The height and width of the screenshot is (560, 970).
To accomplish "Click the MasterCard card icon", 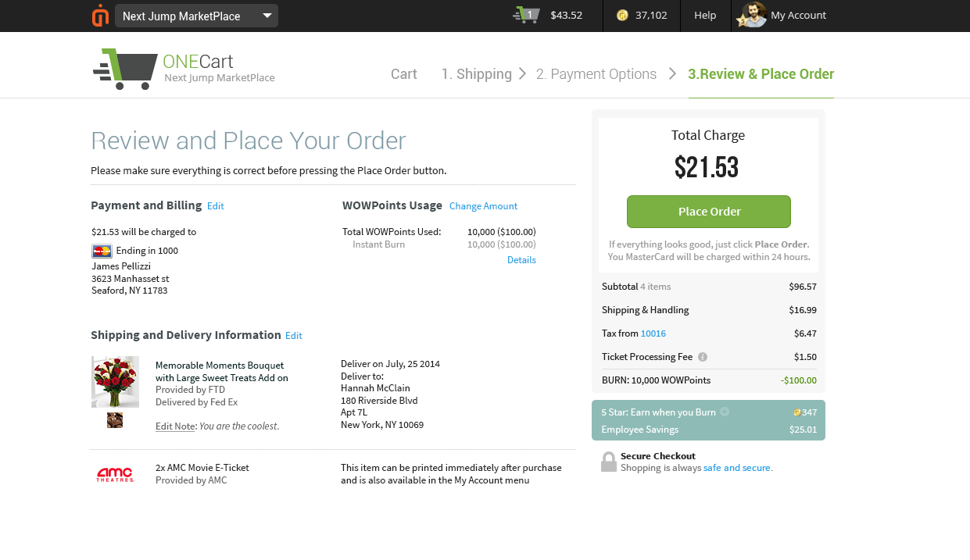I will click(x=102, y=251).
